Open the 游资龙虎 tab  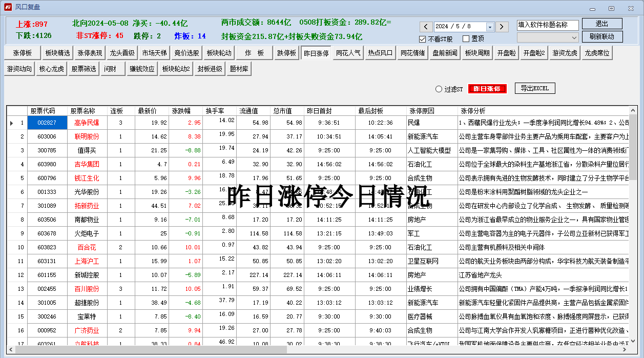coord(565,53)
